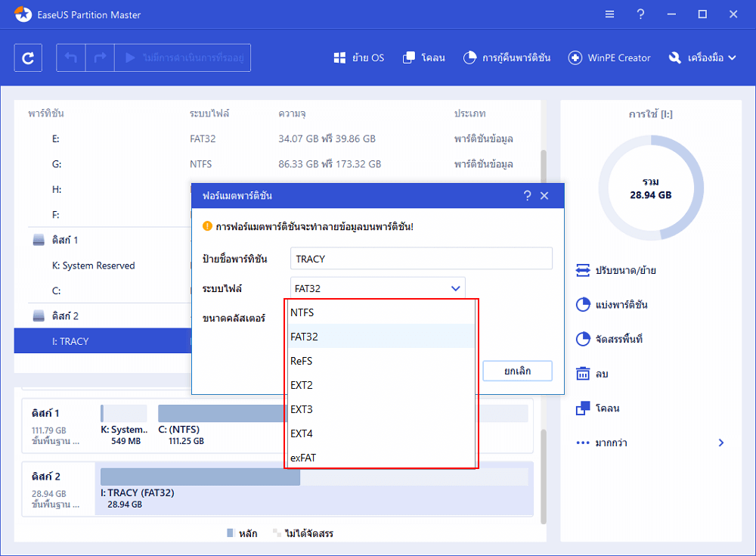Launch WinPE Creator
Viewport: 756px width, 556px height.
coord(609,58)
